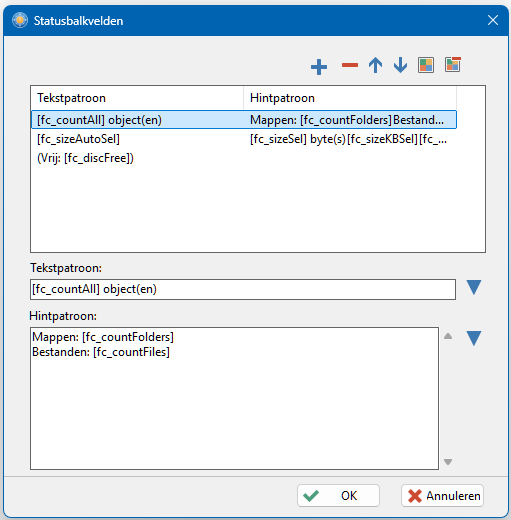
Task: Click into the Tekstpatroon input field
Action: point(243,289)
